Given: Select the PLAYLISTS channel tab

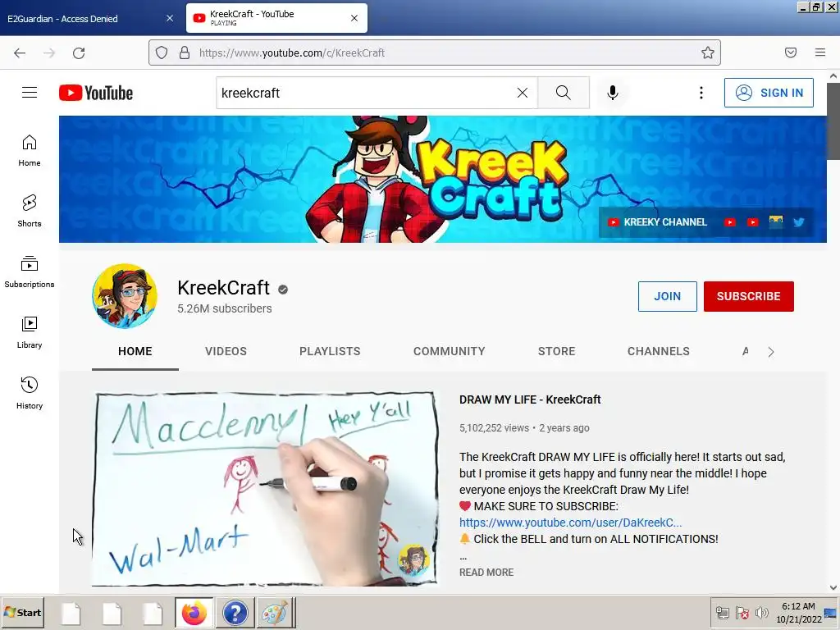Looking at the screenshot, I should [x=330, y=351].
